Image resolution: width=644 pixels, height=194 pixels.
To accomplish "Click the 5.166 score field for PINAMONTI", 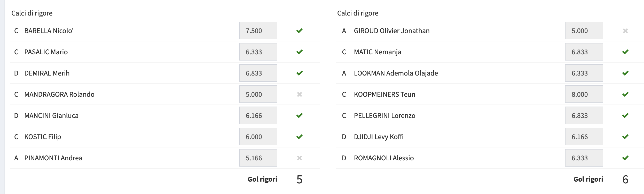I will [x=258, y=158].
